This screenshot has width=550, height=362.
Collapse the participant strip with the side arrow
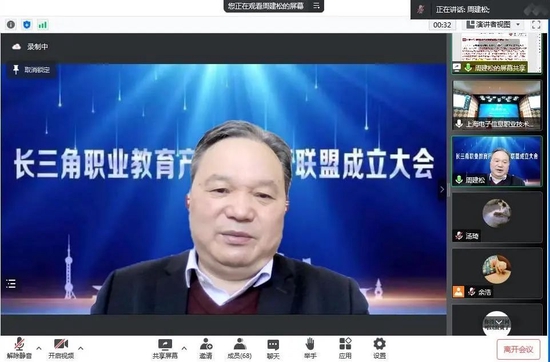[442, 189]
